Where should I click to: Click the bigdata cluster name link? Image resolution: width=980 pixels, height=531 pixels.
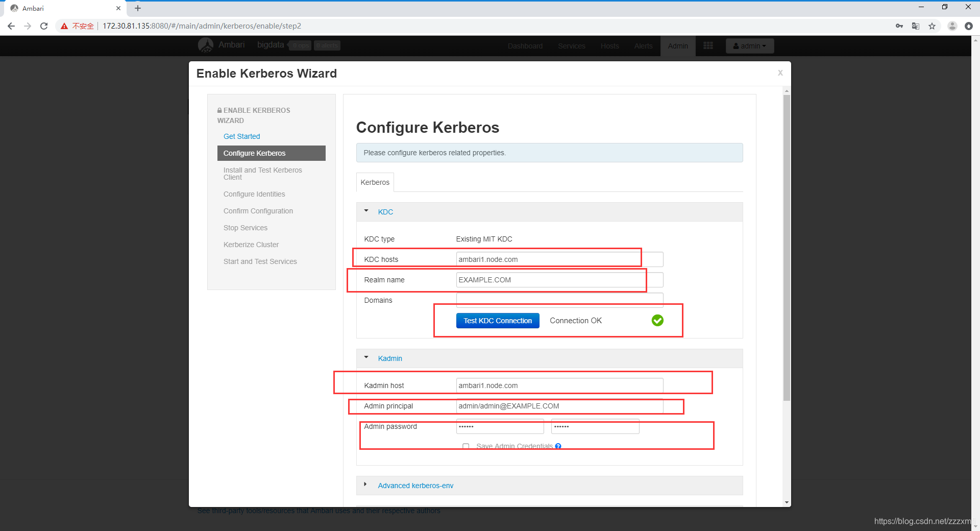(271, 45)
